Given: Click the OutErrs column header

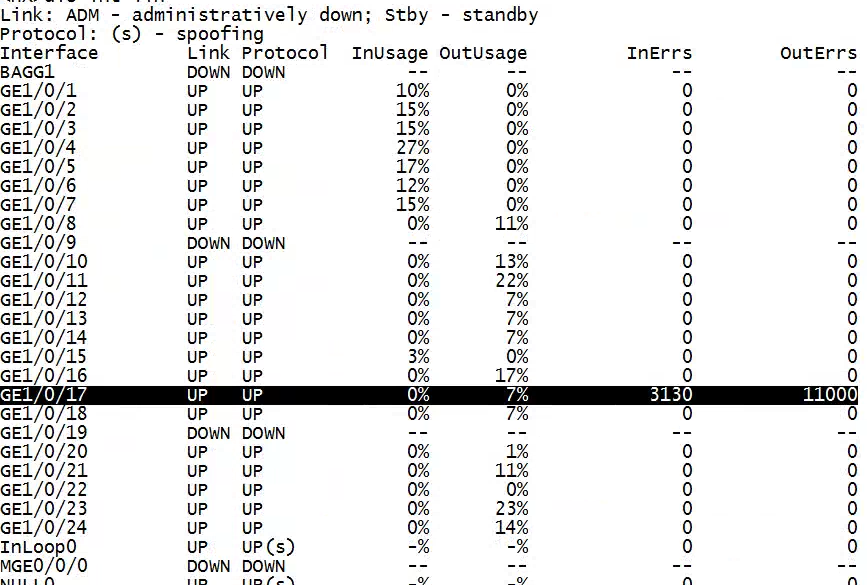Looking at the screenshot, I should click(818, 53).
